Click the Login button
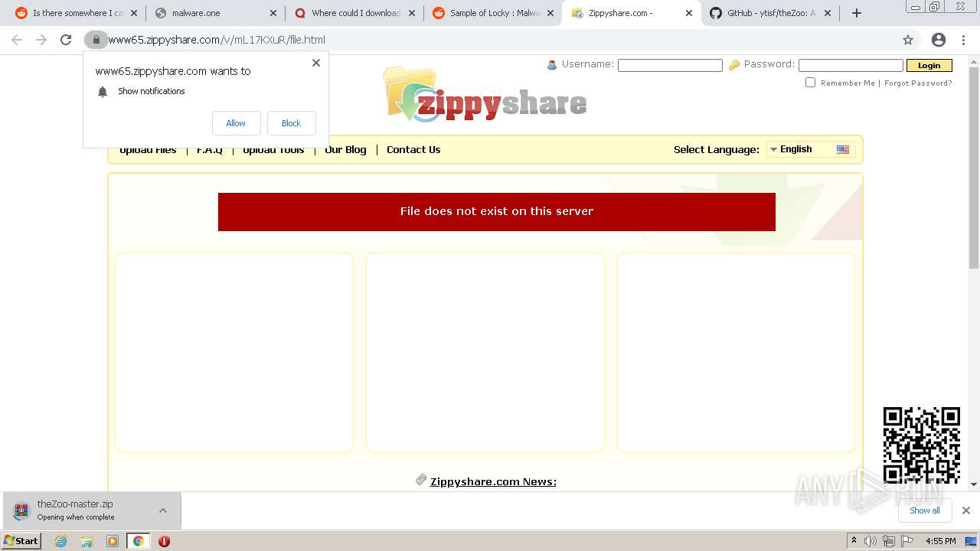This screenshot has height=551, width=980. coord(929,65)
